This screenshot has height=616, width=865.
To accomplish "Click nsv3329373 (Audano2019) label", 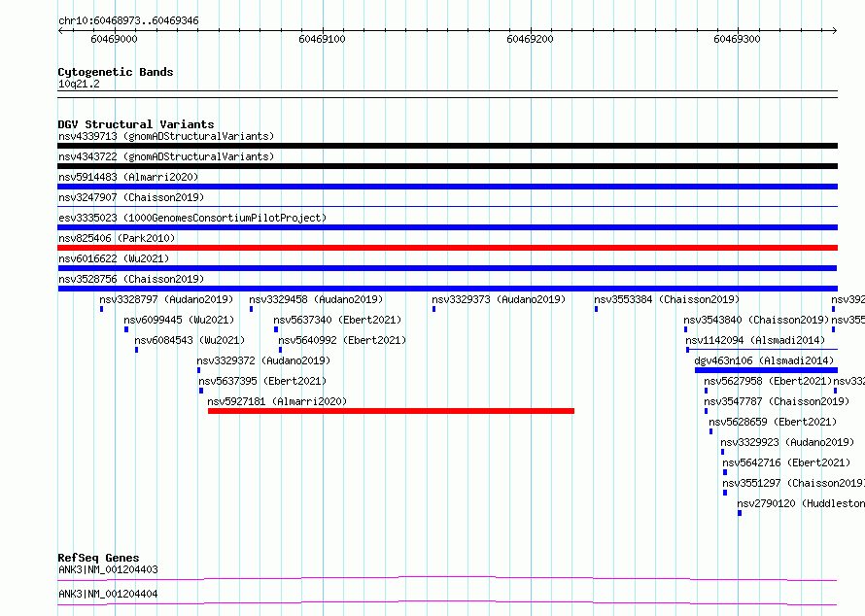I will (499, 299).
